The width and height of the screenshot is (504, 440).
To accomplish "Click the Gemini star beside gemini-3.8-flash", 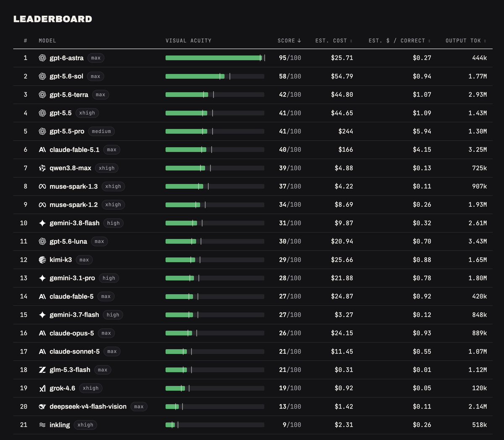I will [42, 223].
